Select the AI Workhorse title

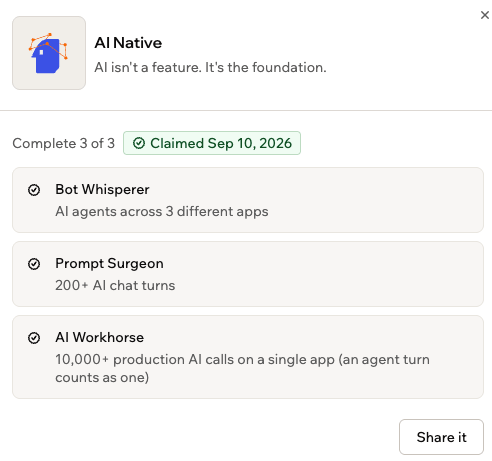pyautogui.click(x=100, y=337)
